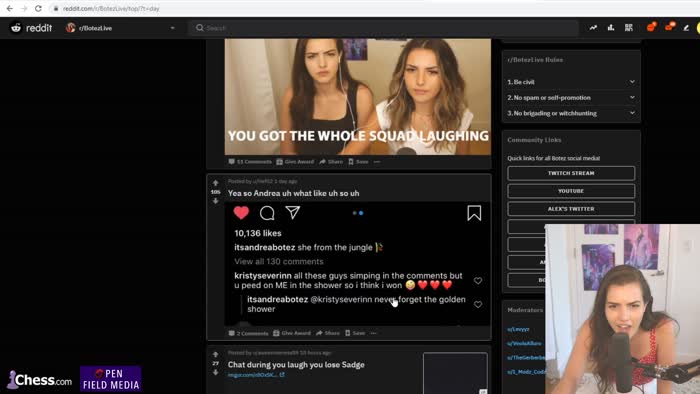Upvote the 'Yea so Andrea' post

pyautogui.click(x=216, y=183)
